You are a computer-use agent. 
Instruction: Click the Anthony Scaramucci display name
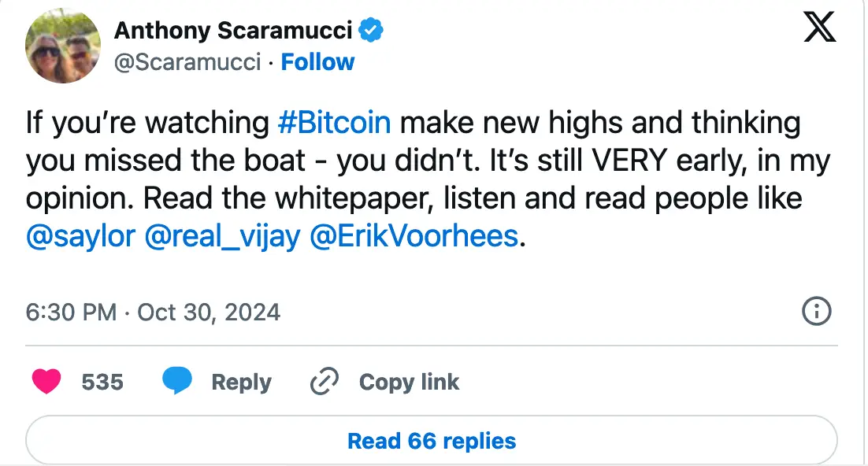tap(233, 31)
